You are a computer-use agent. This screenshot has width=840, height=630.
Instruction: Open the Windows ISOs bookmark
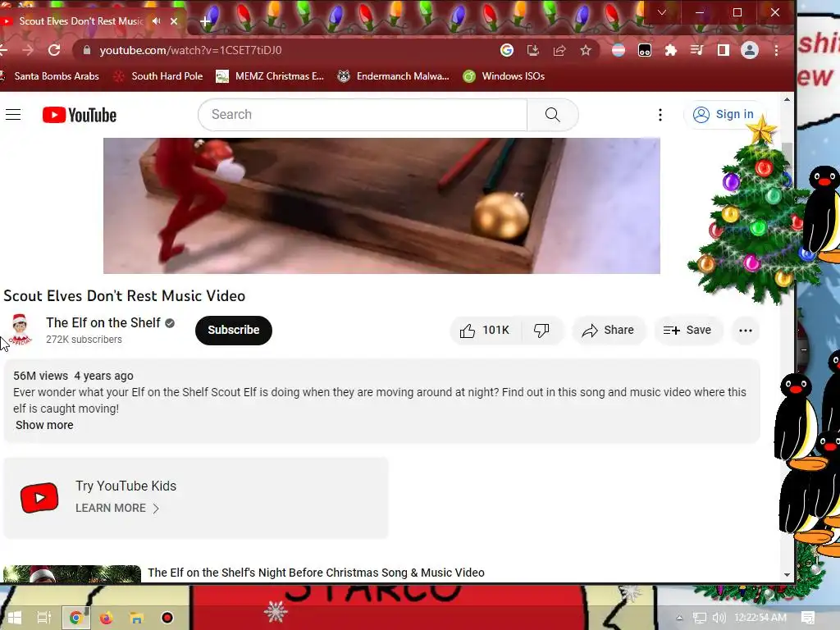(x=504, y=76)
